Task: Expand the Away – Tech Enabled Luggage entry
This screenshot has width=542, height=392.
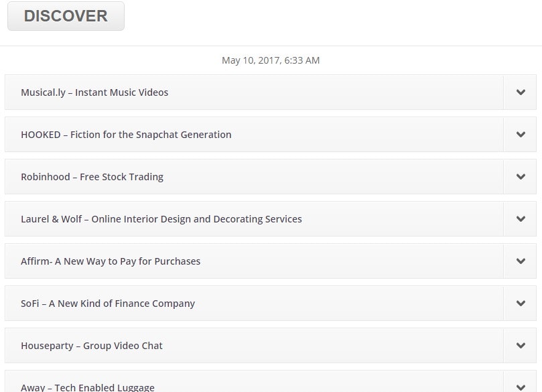Action: pos(255,386)
